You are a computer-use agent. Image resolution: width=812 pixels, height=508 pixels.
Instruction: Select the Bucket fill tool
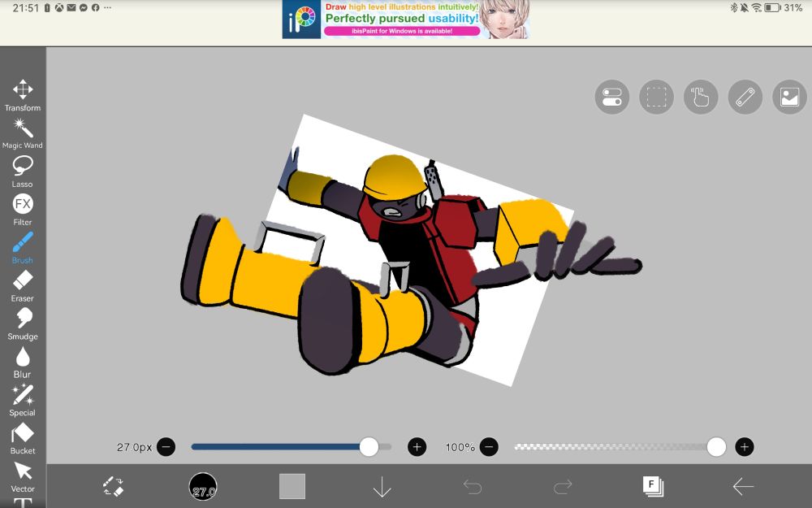22,439
